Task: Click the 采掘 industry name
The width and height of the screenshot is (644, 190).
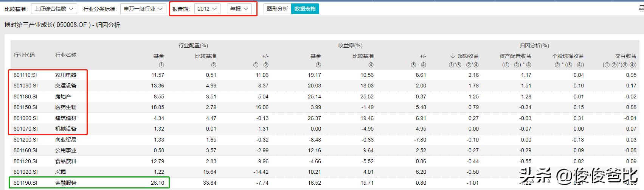Action: 61,172
